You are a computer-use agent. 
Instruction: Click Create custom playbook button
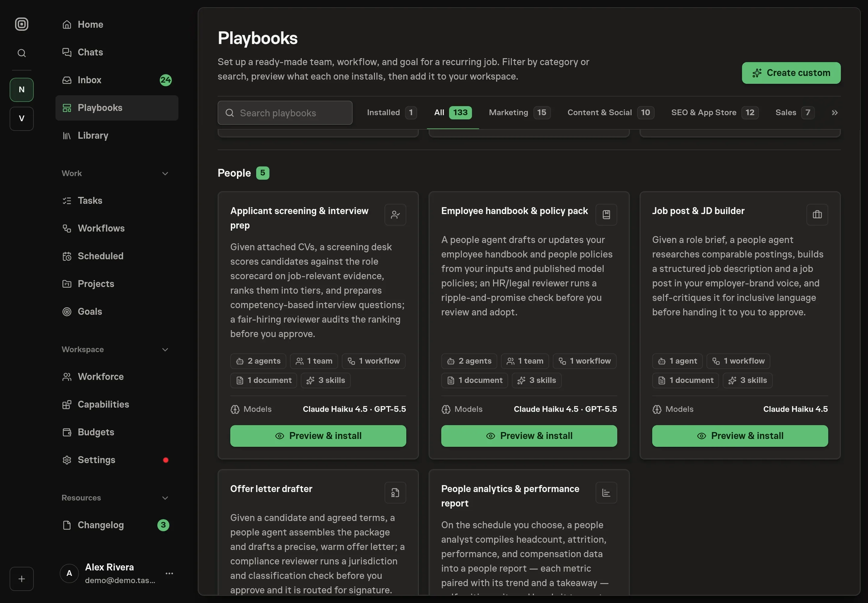click(791, 73)
